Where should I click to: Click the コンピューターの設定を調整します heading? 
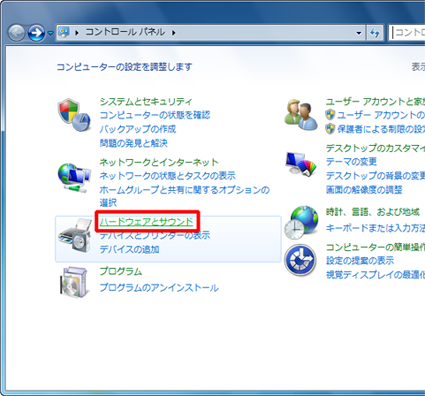click(124, 67)
